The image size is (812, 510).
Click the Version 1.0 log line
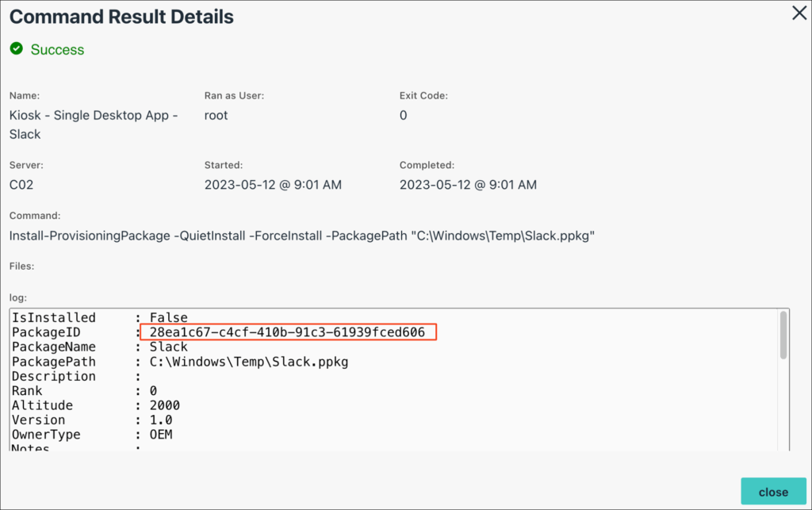[92, 420]
